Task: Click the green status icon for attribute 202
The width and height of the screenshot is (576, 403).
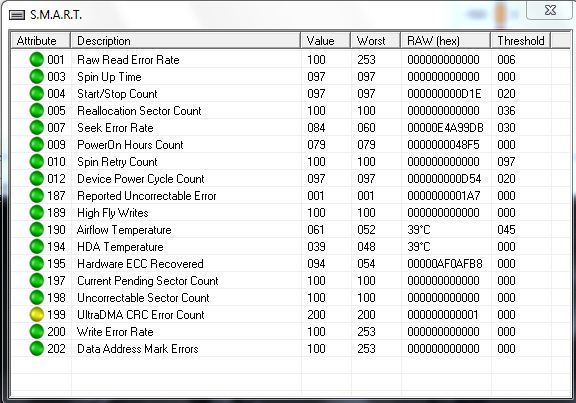Action: pos(36,349)
